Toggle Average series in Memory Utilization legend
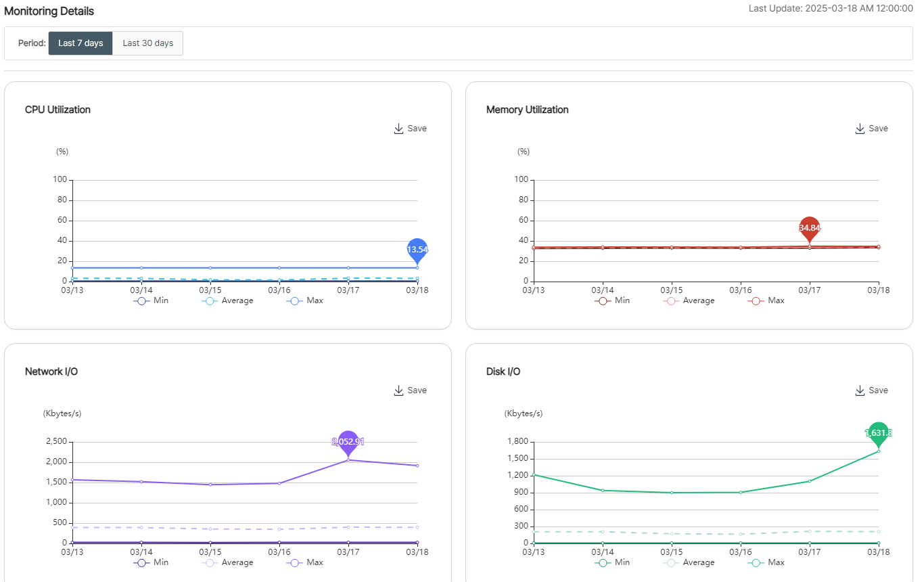The height and width of the screenshot is (582, 924). (x=689, y=300)
